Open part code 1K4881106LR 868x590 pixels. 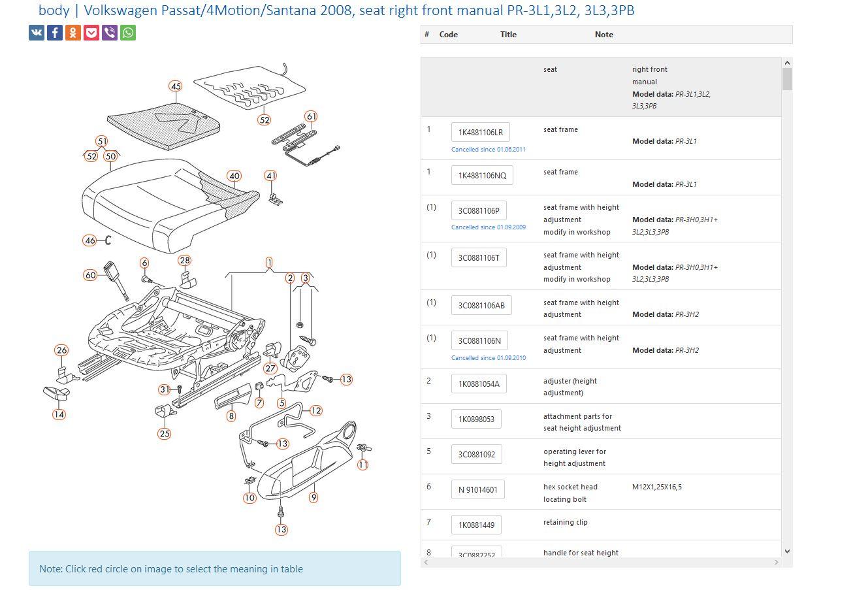coord(481,132)
